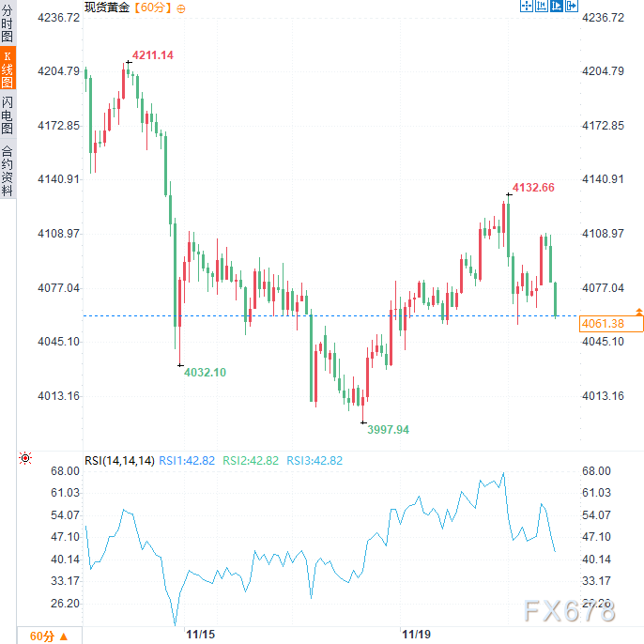Click the 现货黄金 instrument title
The image size is (644, 644).
point(107,8)
